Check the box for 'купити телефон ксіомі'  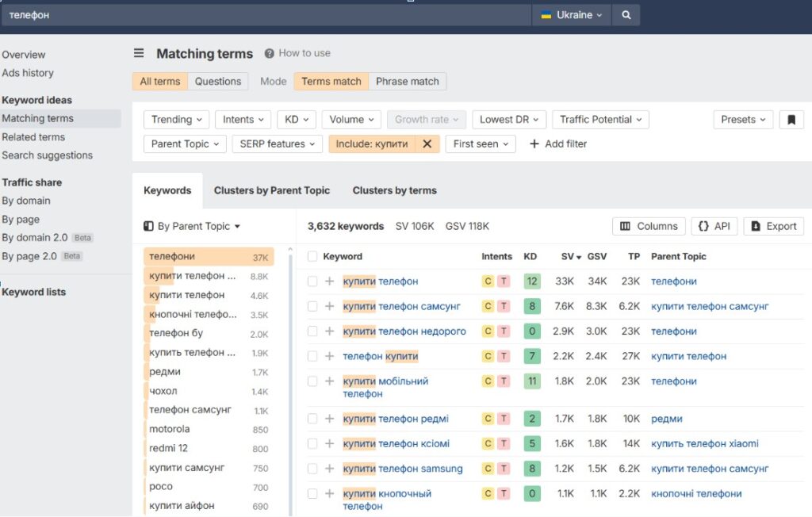[x=312, y=444]
